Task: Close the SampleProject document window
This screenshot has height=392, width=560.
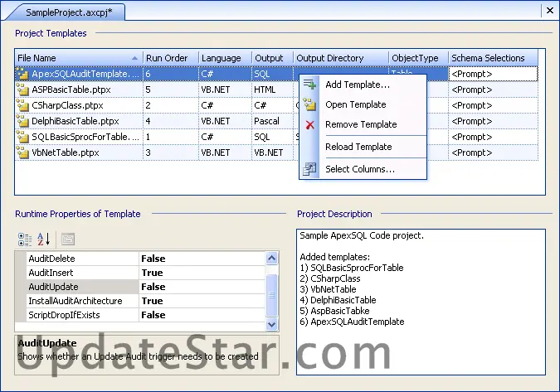Action: point(550,11)
